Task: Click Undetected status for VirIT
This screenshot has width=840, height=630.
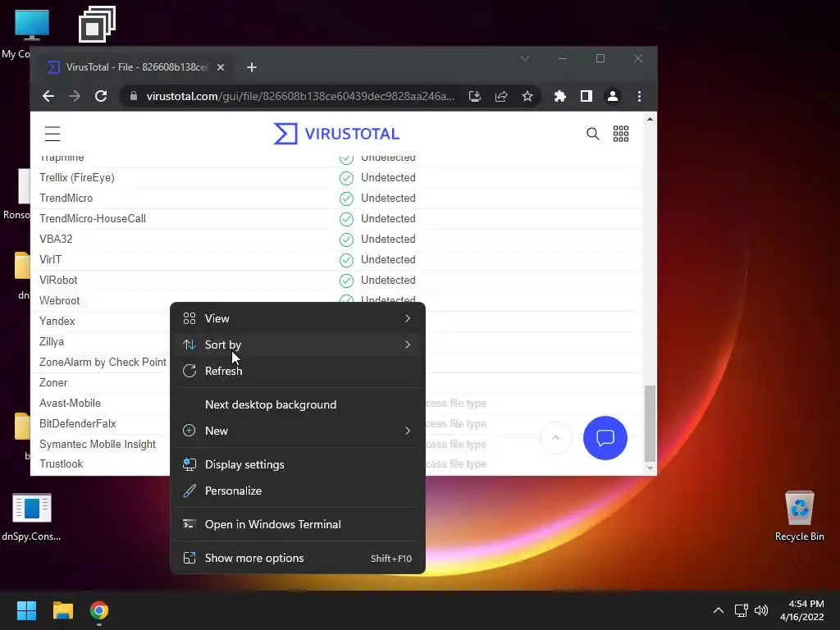Action: (388, 260)
